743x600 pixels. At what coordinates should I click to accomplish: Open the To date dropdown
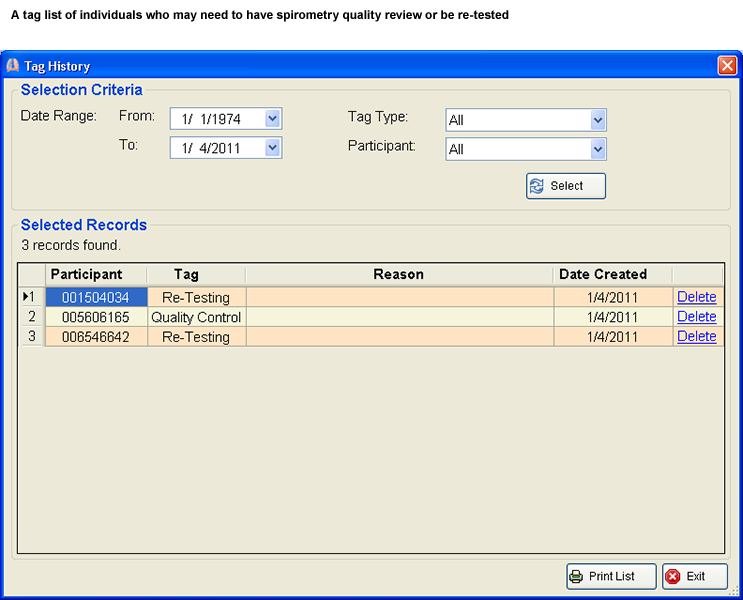[x=273, y=148]
